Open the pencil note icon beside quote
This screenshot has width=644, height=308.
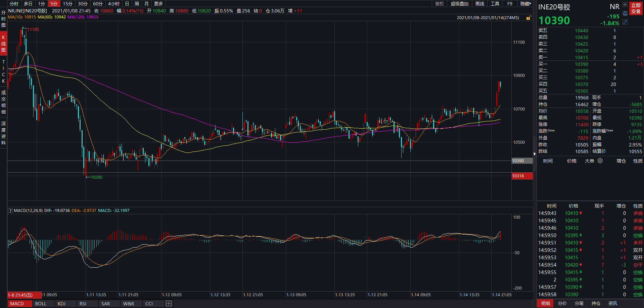(x=625, y=22)
